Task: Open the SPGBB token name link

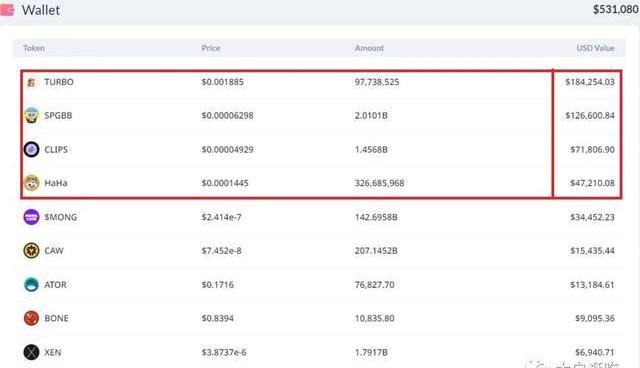Action: click(58, 115)
